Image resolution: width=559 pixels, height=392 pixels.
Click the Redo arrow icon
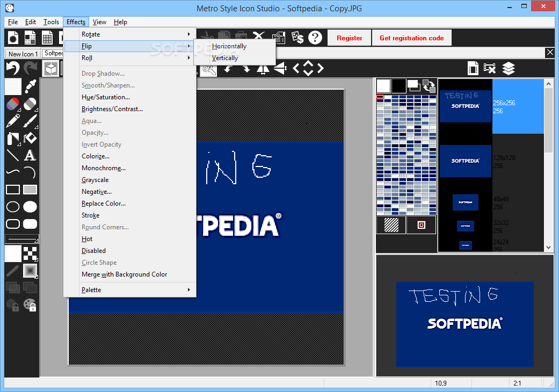coord(30,68)
